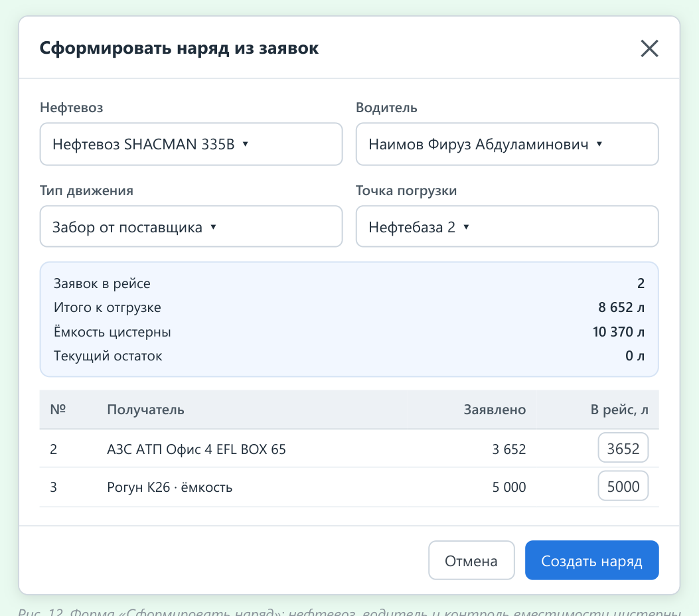Click the В рейс, л column header

pos(619,409)
